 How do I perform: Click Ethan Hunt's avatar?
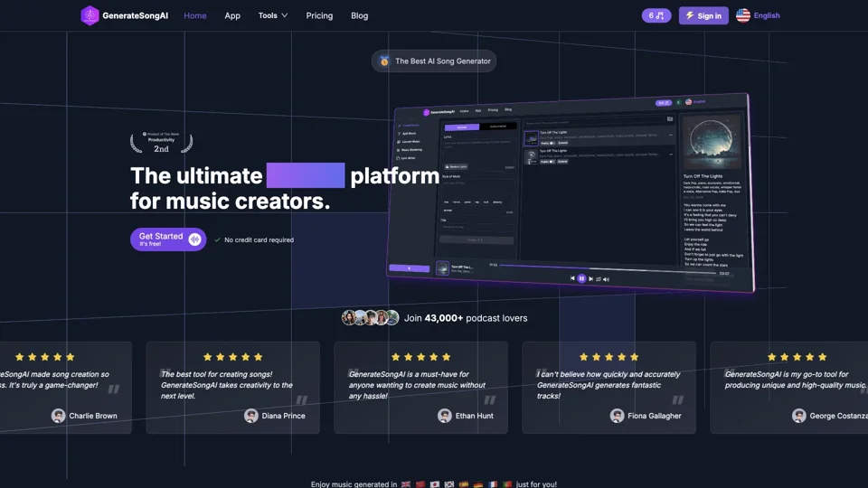tap(445, 416)
